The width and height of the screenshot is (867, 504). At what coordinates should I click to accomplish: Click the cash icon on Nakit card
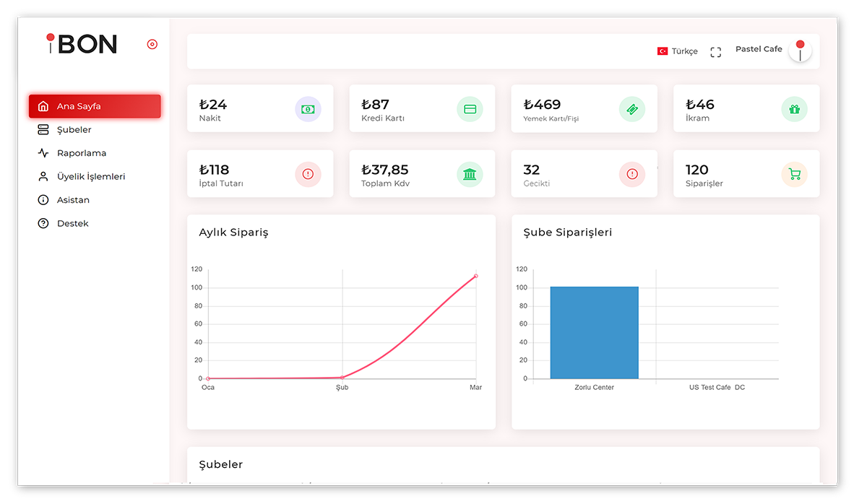point(308,109)
